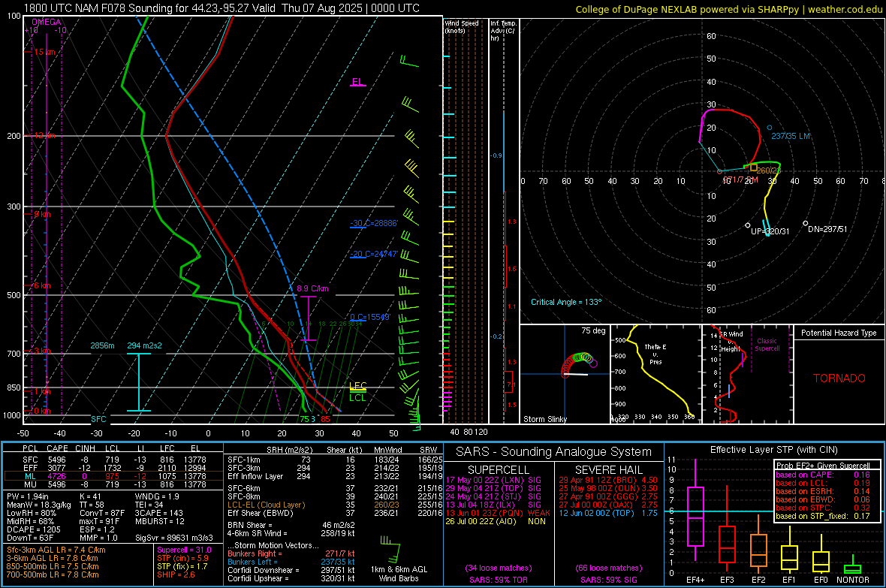Click 'SARS: 59% TOR' summary

499,580
